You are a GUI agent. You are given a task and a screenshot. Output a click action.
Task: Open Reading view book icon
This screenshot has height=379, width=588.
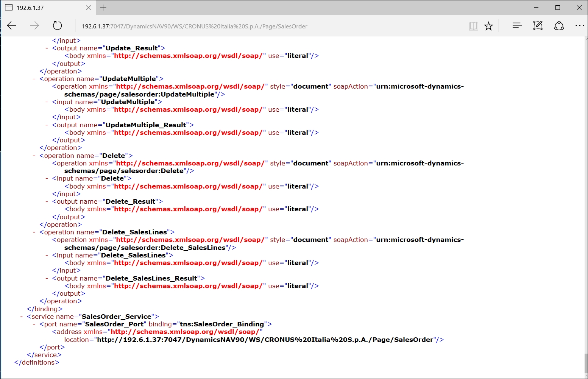coord(473,26)
